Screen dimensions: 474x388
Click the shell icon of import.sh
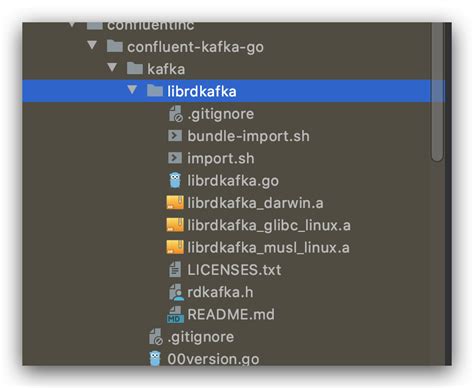(x=175, y=158)
